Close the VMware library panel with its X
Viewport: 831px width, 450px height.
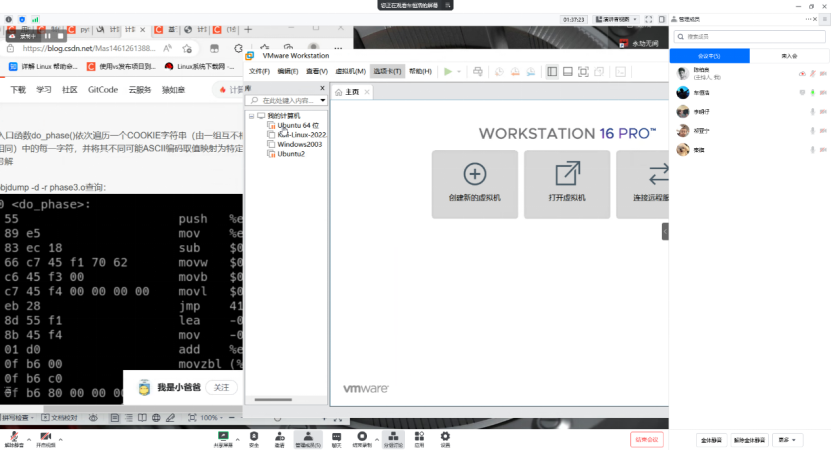323,88
